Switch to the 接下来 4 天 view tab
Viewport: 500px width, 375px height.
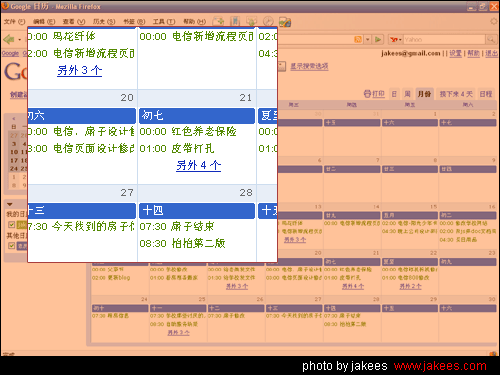point(456,94)
